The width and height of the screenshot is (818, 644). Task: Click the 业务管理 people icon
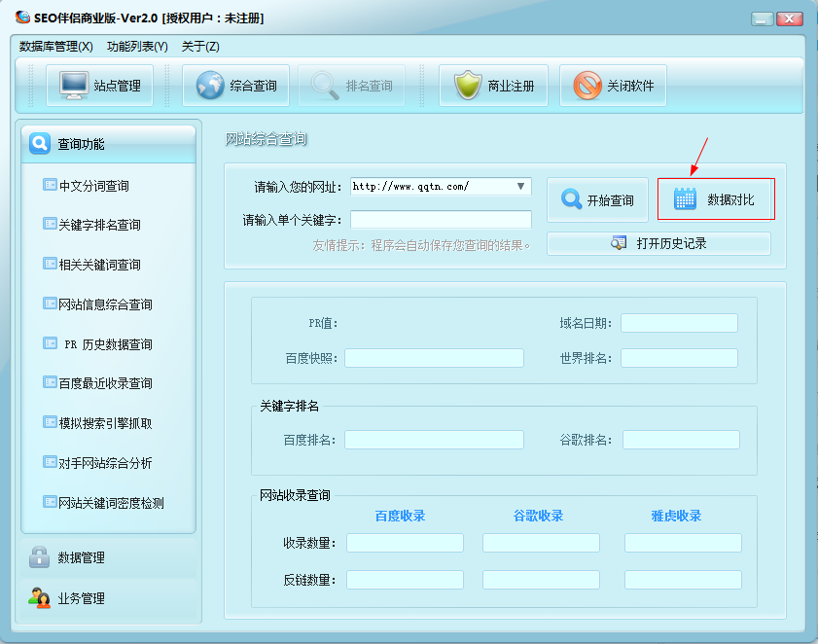point(39,598)
